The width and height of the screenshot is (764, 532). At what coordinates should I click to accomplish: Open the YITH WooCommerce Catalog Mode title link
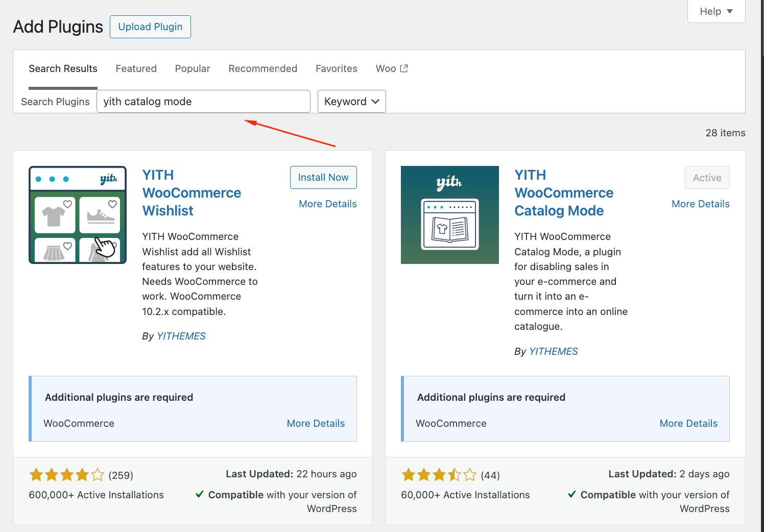click(564, 193)
